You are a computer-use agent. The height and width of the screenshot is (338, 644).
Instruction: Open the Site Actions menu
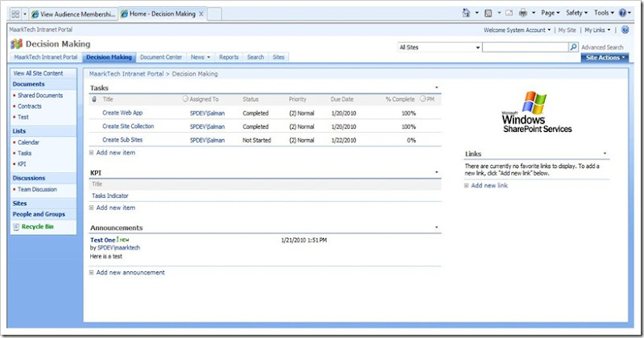pyautogui.click(x=604, y=57)
